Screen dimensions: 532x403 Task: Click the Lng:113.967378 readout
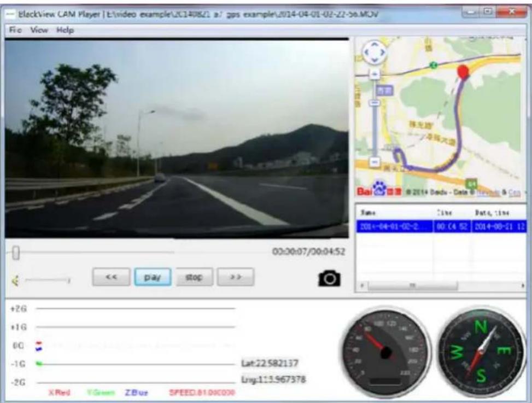(x=273, y=379)
